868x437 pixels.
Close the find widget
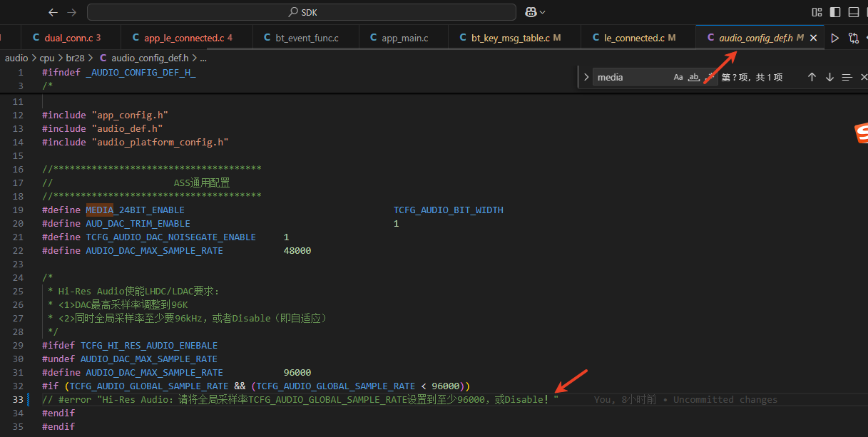click(x=864, y=77)
